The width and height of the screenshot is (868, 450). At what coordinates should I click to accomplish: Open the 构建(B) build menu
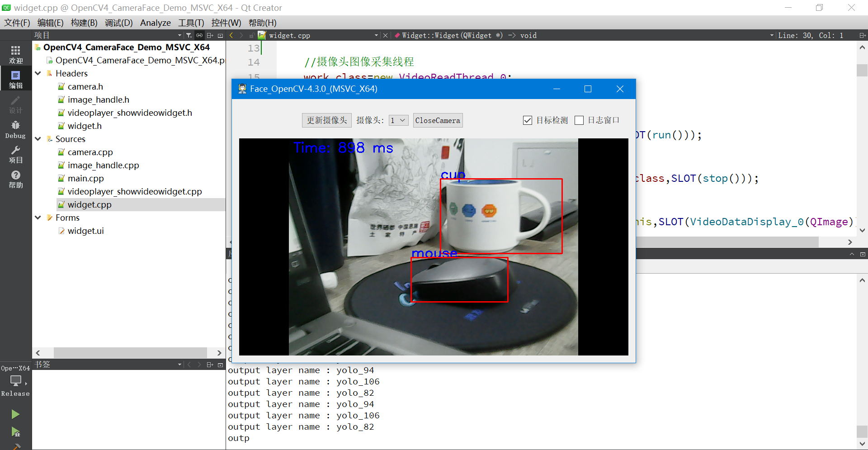(x=84, y=23)
